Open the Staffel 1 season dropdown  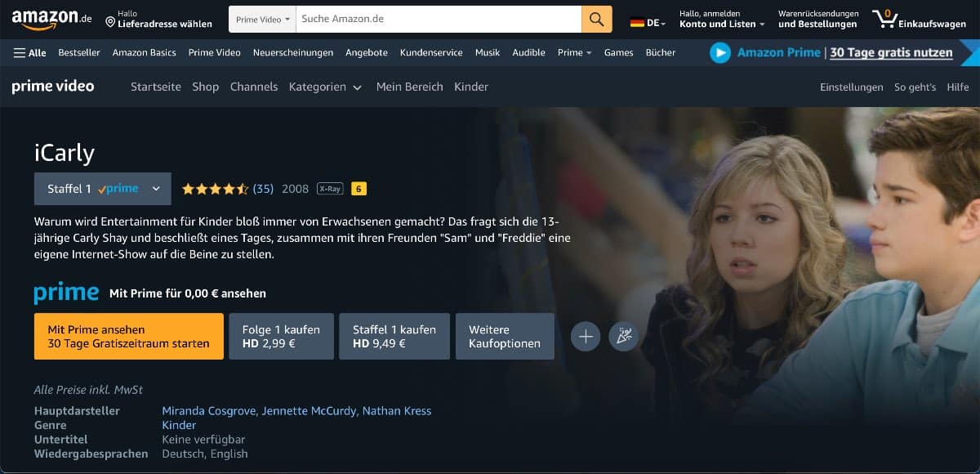tap(103, 189)
